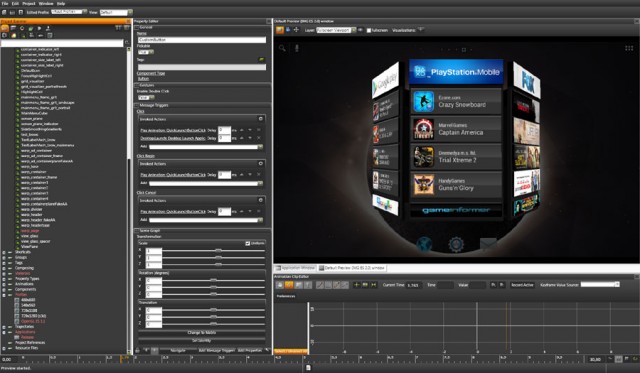Click the orange camera icon in preview toolbar
The image size is (640, 373).
pos(280,30)
